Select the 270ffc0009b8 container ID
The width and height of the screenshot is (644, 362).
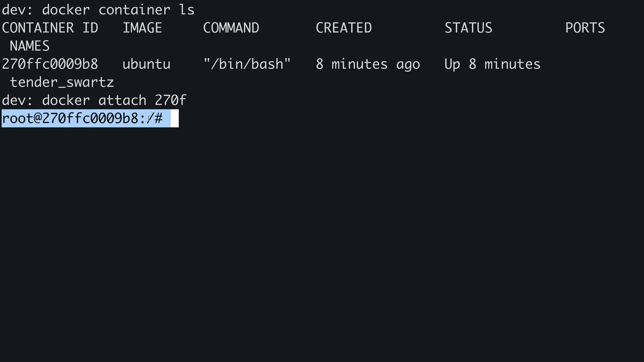pos(50,64)
